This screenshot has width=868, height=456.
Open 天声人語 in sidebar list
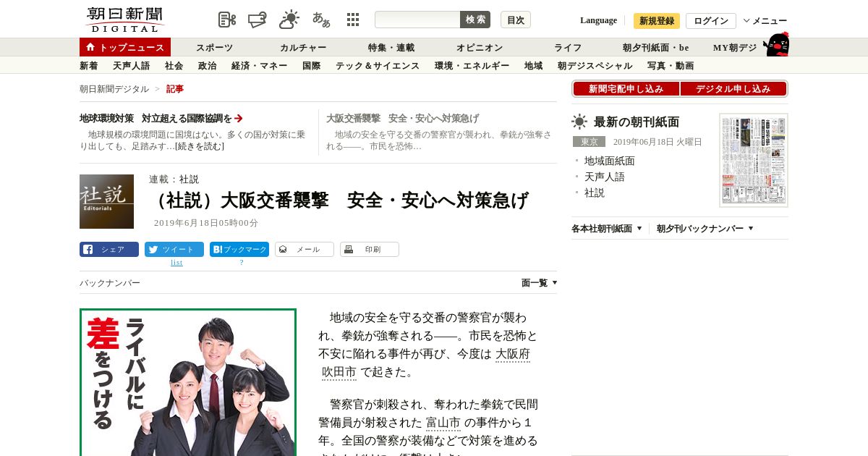tap(605, 177)
